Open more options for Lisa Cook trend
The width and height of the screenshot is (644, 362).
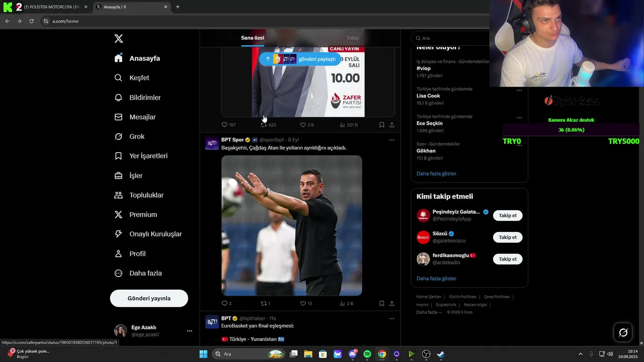pyautogui.click(x=519, y=90)
